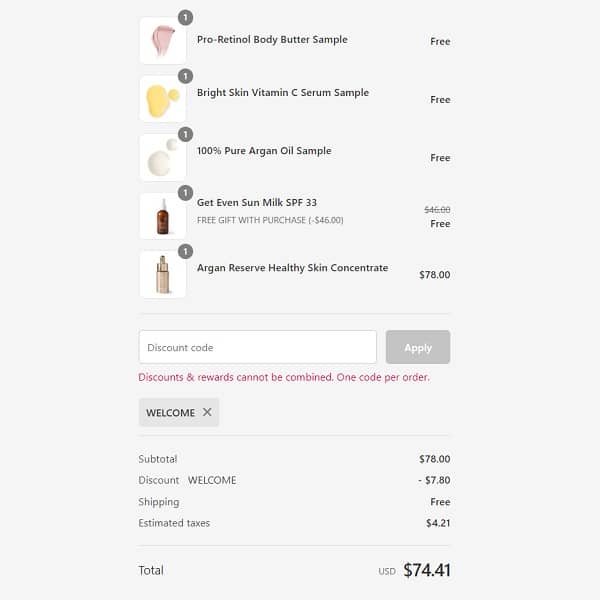Click the quantity badge on Body Butter Sample

pyautogui.click(x=185, y=18)
